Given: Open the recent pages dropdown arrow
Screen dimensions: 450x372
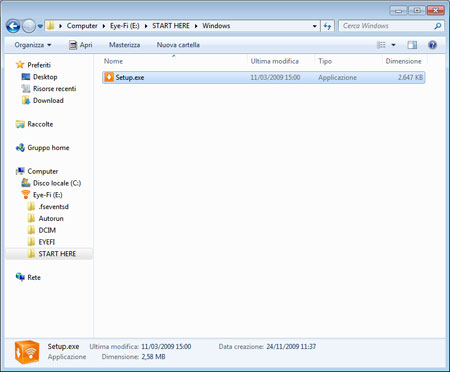Looking at the screenshot, I should pos(40,26).
